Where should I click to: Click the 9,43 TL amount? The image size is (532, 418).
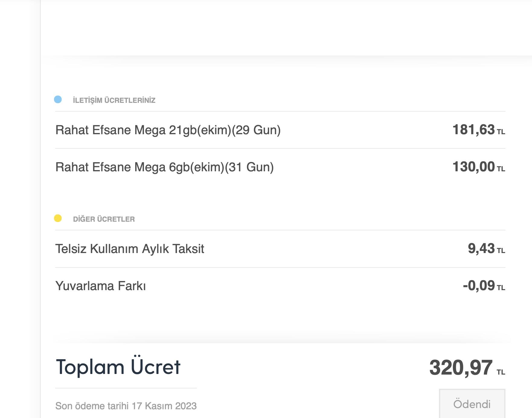486,249
